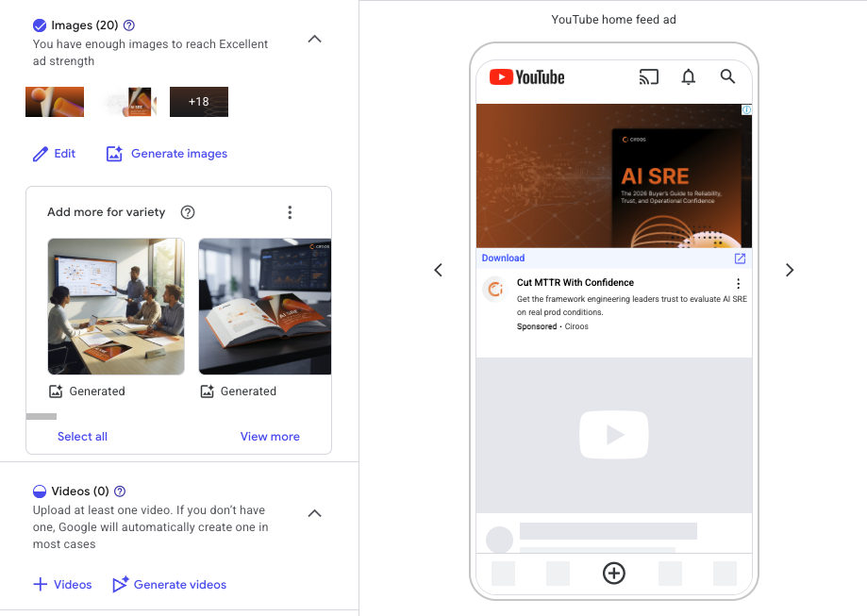The image size is (867, 616).
Task: Select the generated meeting room image thumbnail
Action: coord(116,307)
